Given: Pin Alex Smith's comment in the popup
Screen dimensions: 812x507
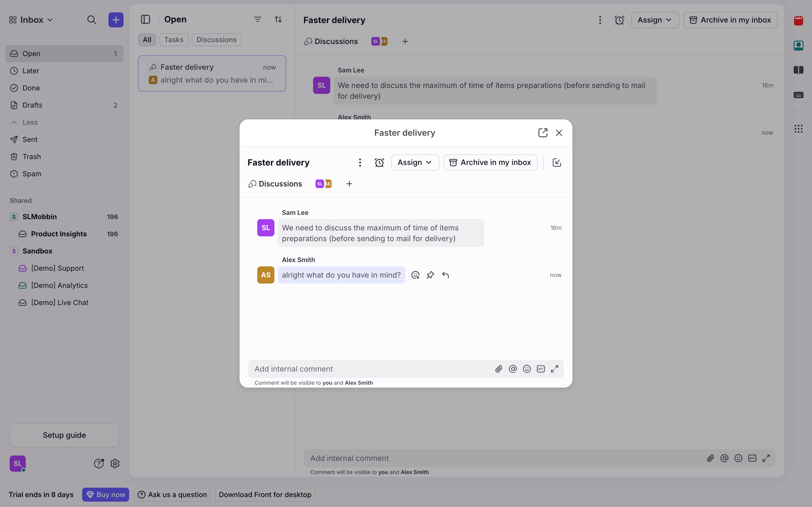Looking at the screenshot, I should click(x=430, y=275).
